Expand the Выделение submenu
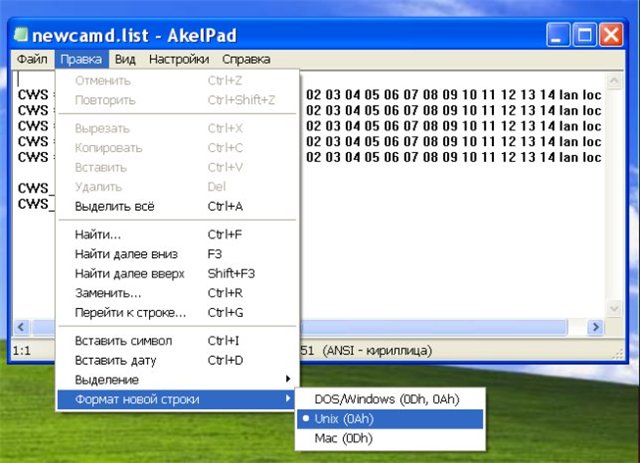Image resolution: width=640 pixels, height=463 pixels. 177,380
